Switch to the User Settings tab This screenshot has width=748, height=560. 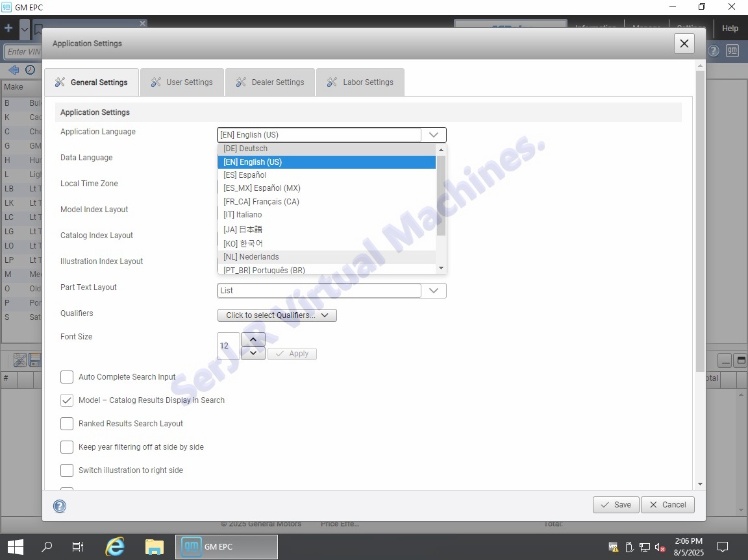(182, 82)
